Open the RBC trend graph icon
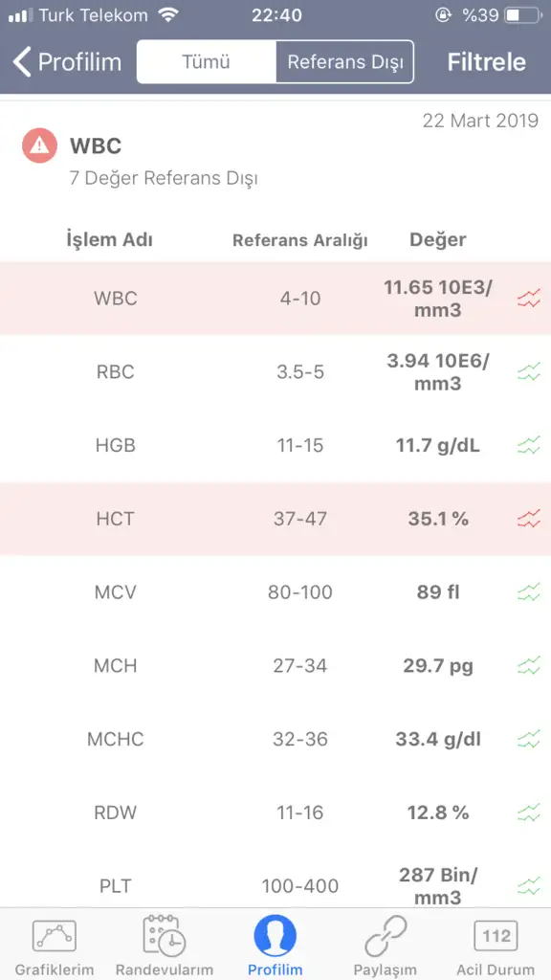The width and height of the screenshot is (551, 980). point(528,372)
